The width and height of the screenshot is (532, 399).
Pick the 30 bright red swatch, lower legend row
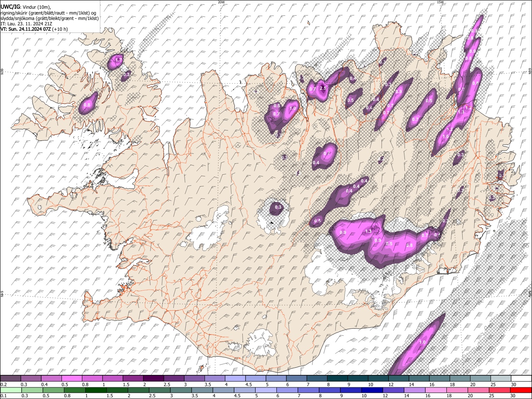(520, 390)
